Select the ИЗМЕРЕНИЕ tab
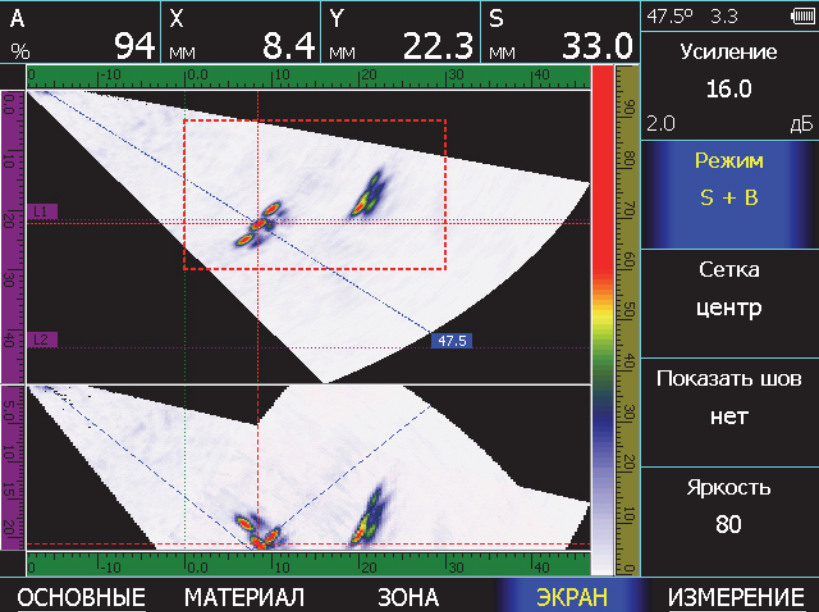 pyautogui.click(x=736, y=597)
